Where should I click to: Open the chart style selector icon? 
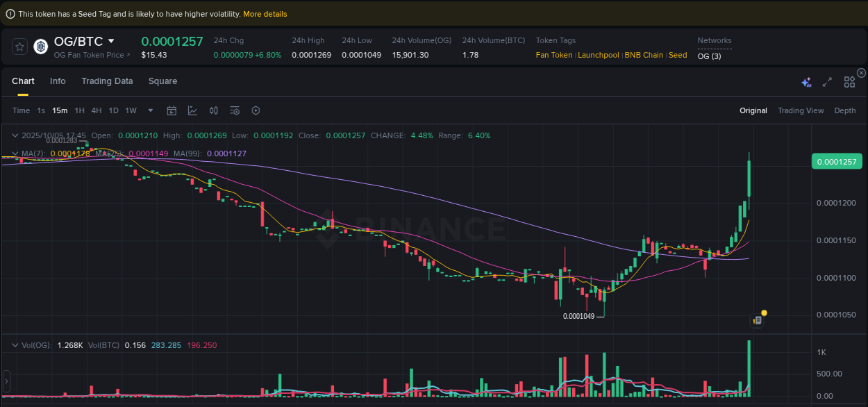(193, 110)
